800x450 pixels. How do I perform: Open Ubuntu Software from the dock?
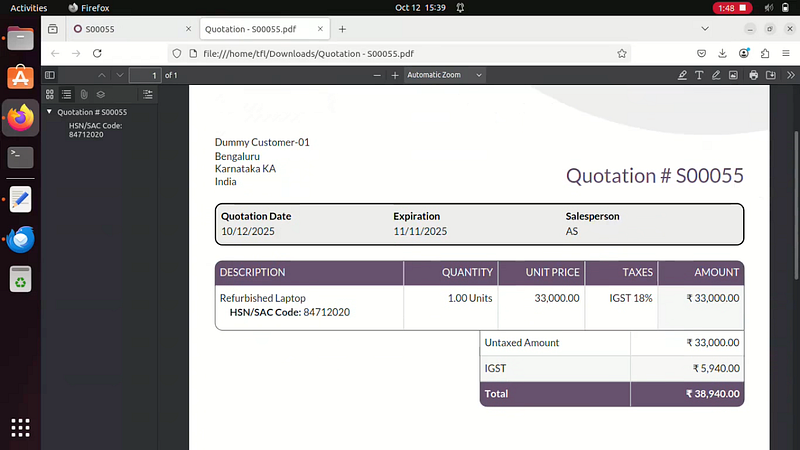(20, 76)
